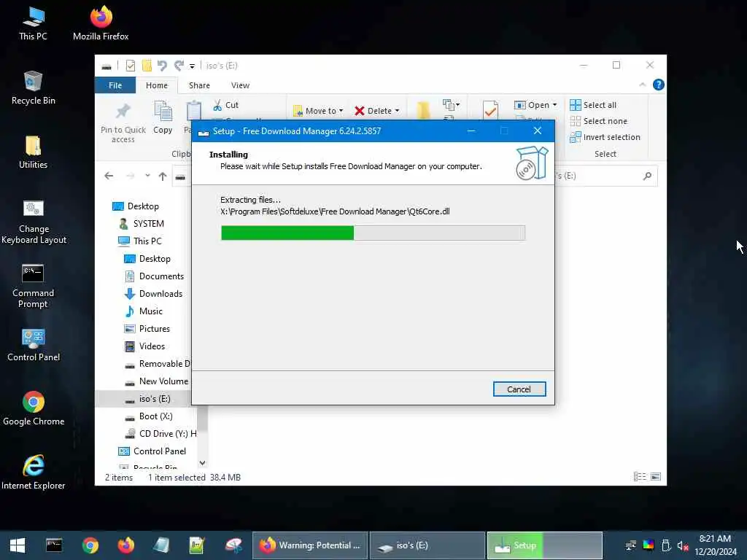Click the network tray icon
The width and height of the screenshot is (747, 560).
tap(631, 545)
